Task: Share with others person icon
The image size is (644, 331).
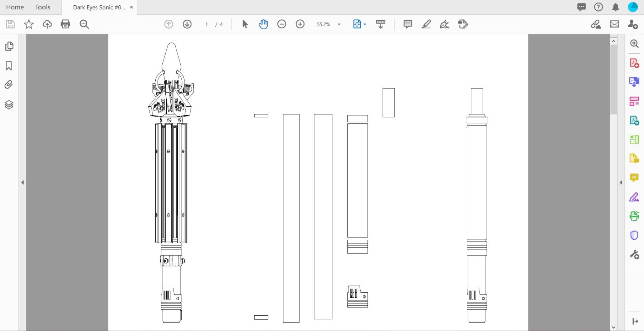Action: (633, 24)
